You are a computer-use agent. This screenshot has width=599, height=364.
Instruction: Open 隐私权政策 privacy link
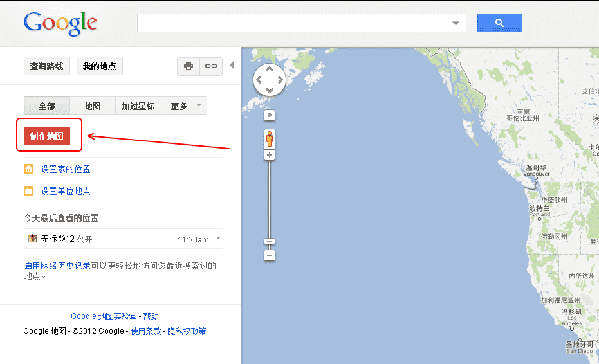click(x=187, y=331)
